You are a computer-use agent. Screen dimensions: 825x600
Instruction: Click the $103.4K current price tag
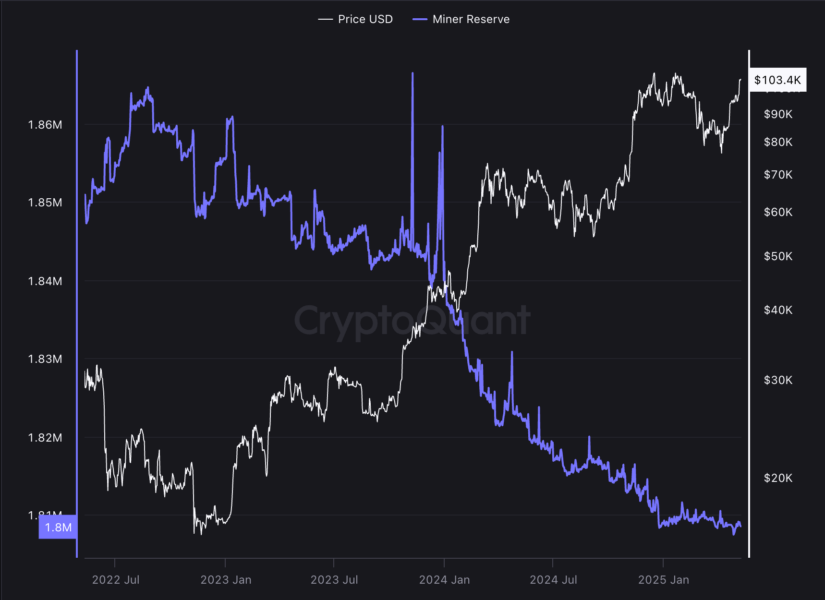click(x=776, y=80)
